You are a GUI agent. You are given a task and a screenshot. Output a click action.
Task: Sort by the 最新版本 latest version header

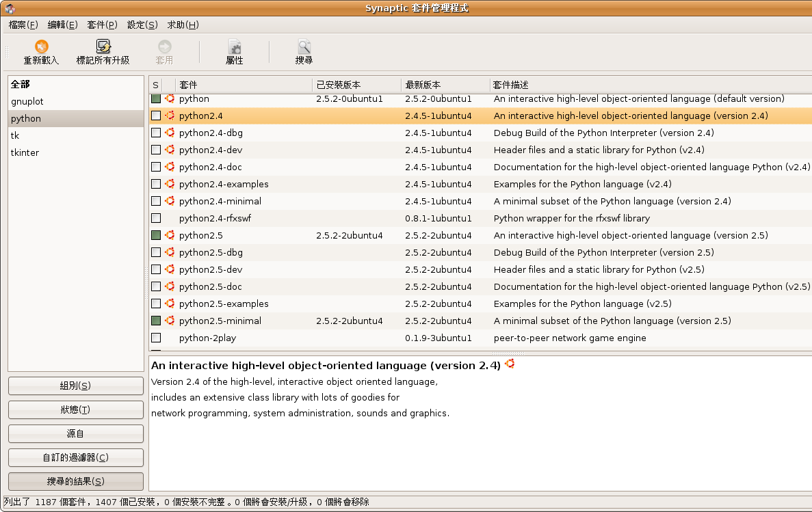pyautogui.click(x=446, y=85)
